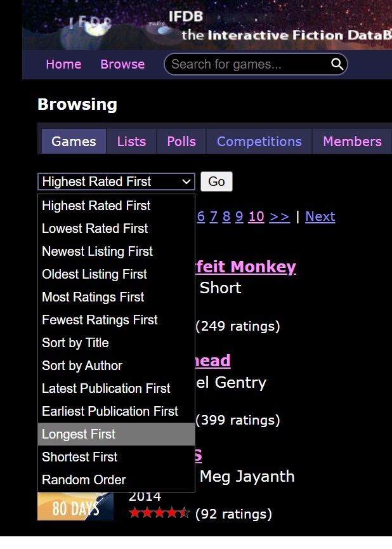This screenshot has height=549, width=392.
Task: Click the search magnifier icon
Action: (x=337, y=64)
